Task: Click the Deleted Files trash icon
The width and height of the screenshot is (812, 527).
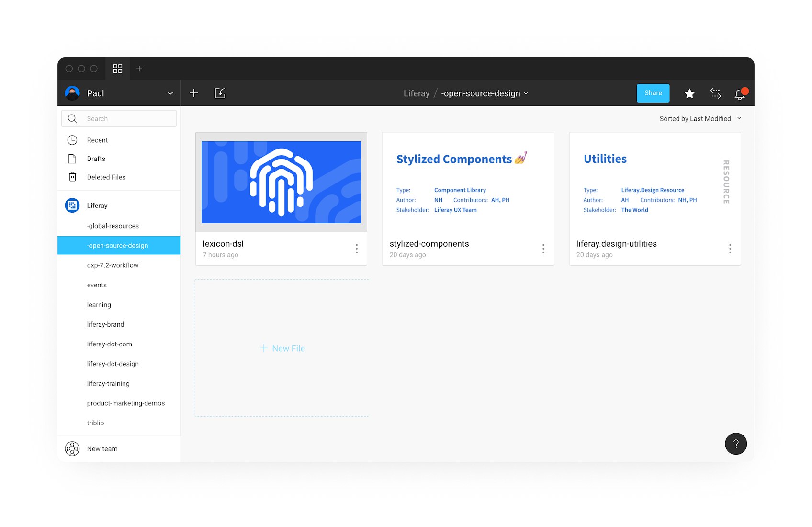Action: (72, 177)
